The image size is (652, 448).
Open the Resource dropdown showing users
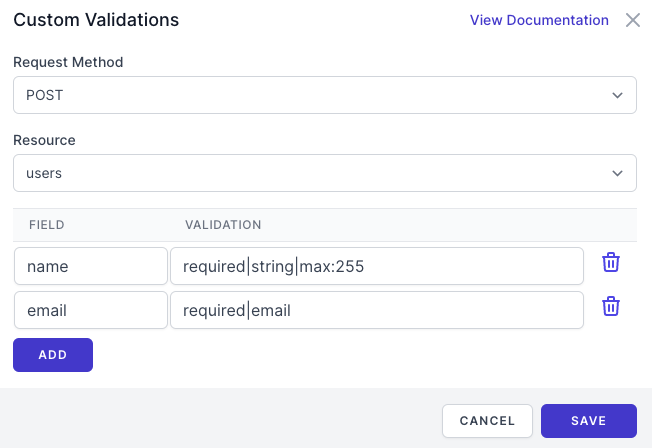pos(325,173)
